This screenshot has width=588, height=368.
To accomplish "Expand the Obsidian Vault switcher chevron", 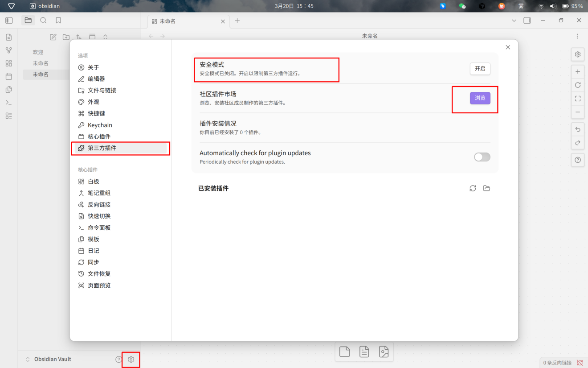I will (28, 359).
